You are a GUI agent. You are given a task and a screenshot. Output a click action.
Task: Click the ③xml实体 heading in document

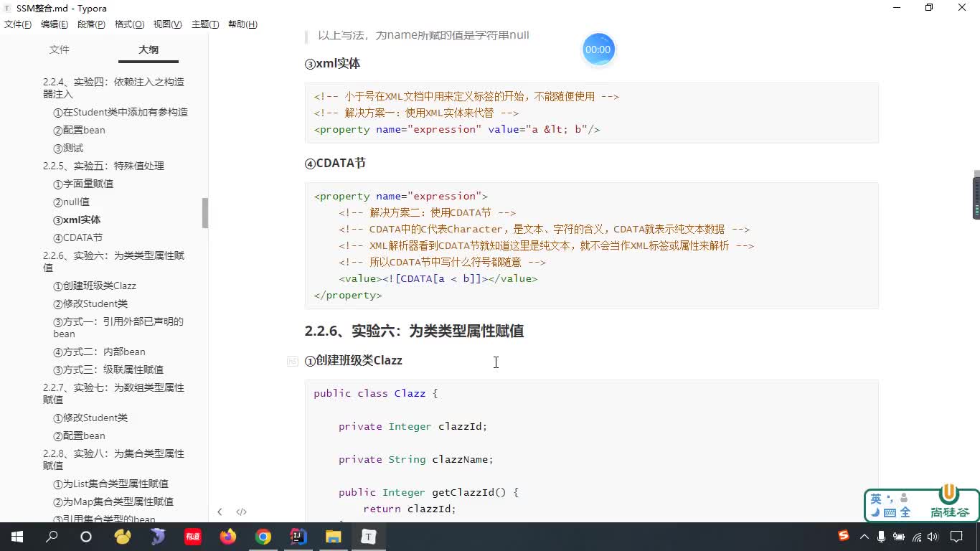pos(332,64)
